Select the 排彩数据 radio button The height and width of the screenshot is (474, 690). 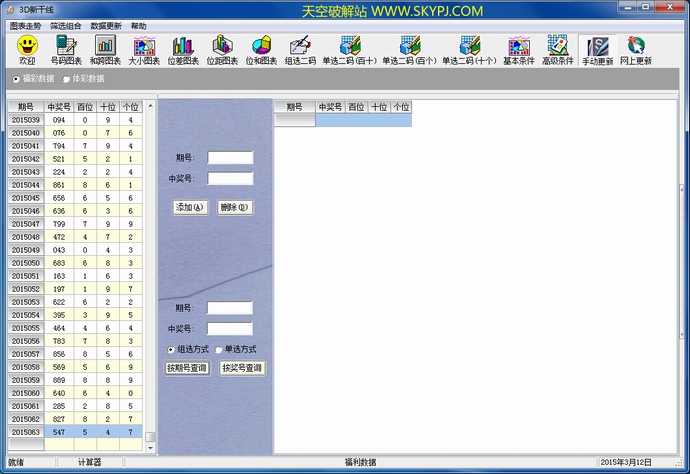click(67, 78)
